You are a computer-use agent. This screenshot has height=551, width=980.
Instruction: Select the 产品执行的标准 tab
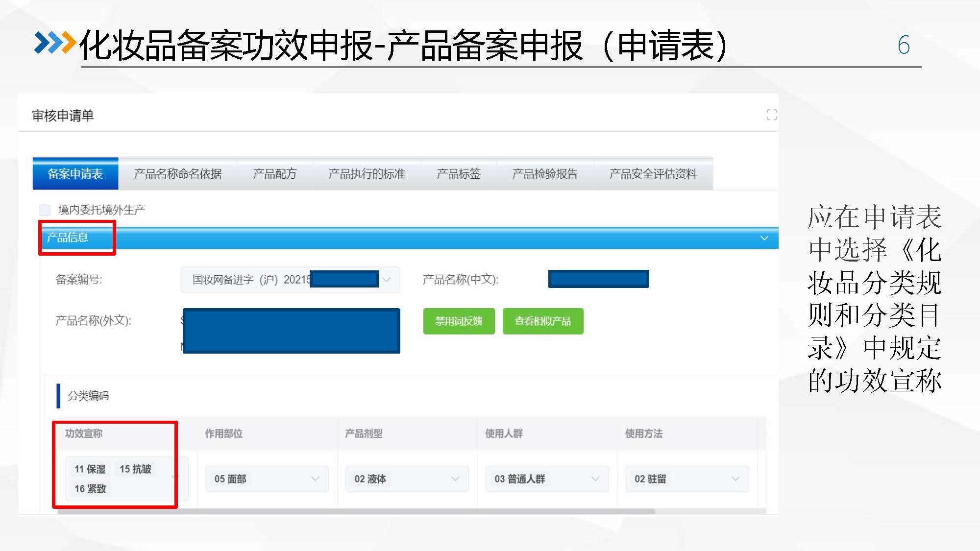(367, 174)
